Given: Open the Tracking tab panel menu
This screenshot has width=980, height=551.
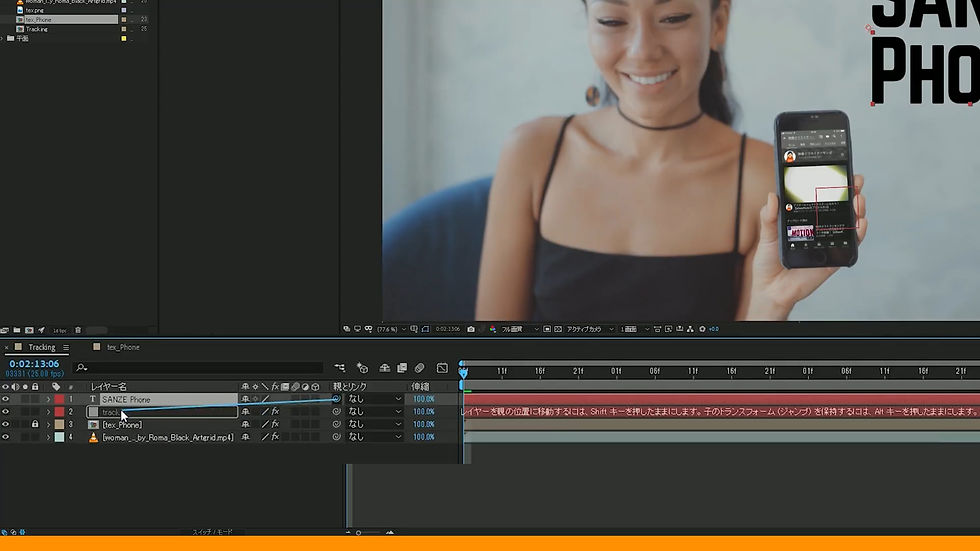Looking at the screenshot, I should coord(66,347).
